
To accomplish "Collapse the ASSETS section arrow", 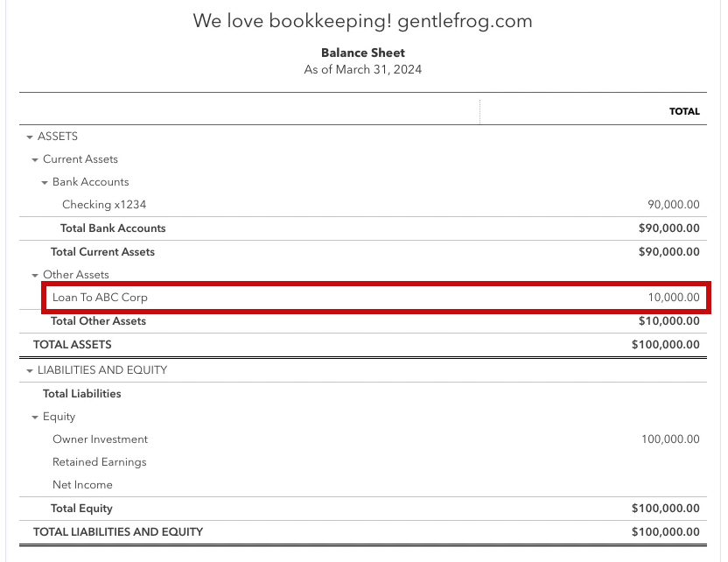I will click(30, 137).
